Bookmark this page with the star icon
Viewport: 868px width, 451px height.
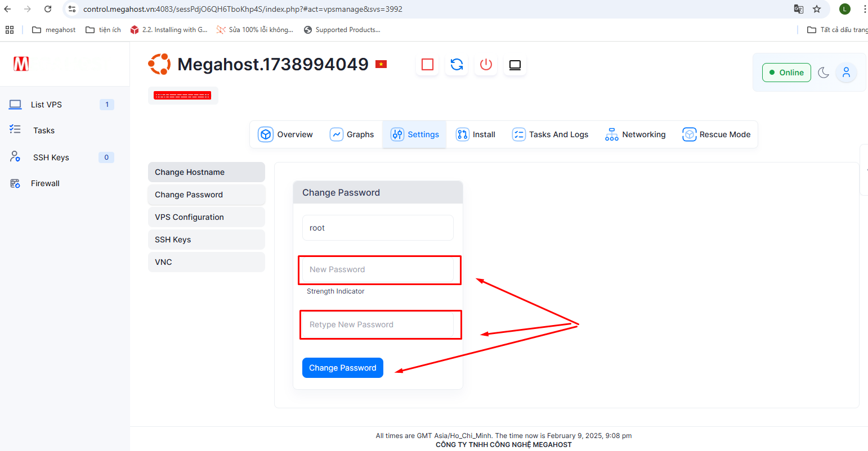click(817, 9)
